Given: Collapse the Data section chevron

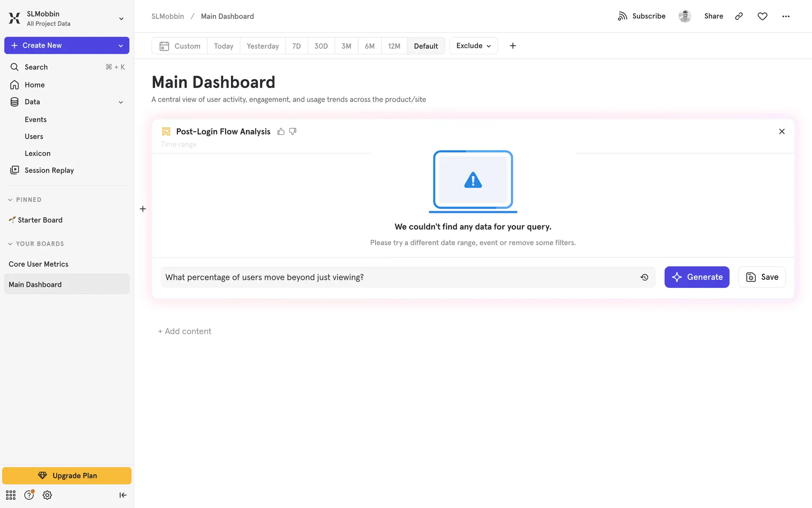Looking at the screenshot, I should click(x=121, y=102).
